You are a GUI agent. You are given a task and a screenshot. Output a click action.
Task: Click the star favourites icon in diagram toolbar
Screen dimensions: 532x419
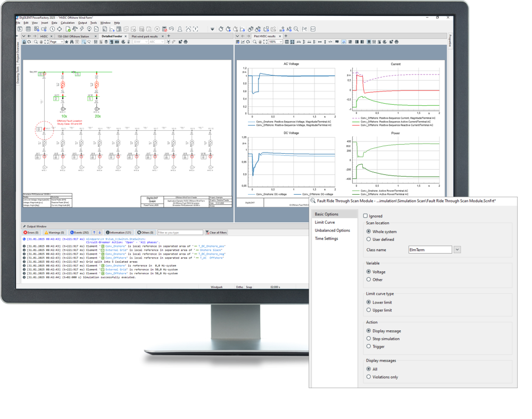(x=66, y=42)
